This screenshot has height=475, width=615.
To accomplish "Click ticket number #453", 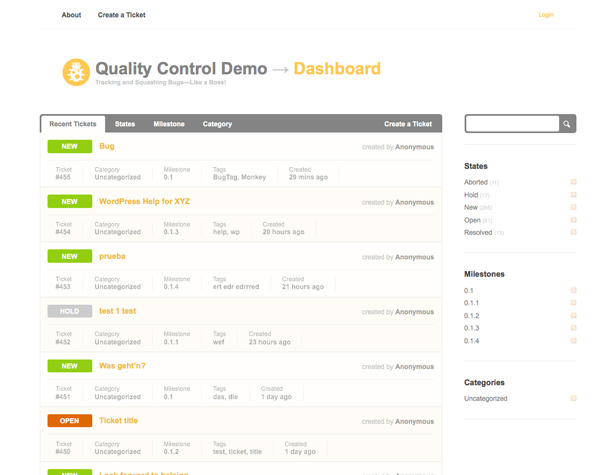I will (63, 287).
